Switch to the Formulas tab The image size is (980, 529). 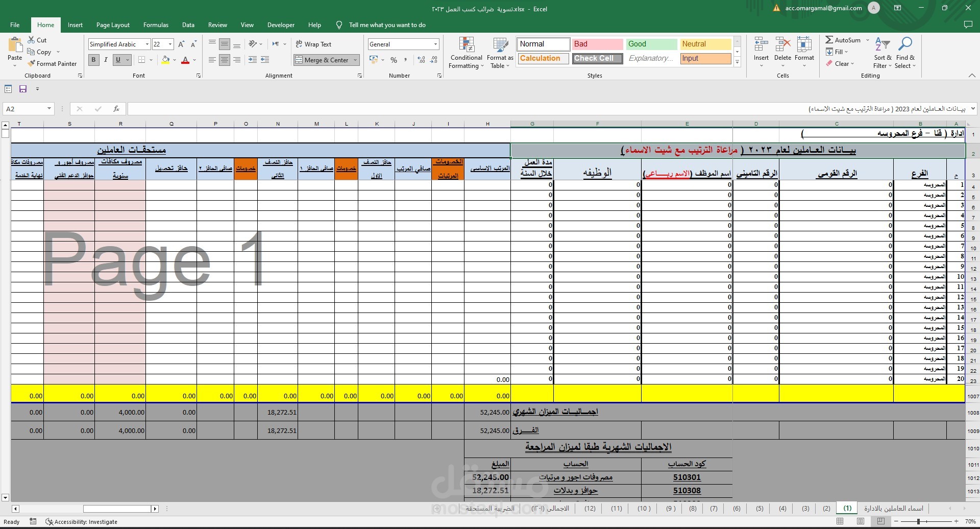pos(156,25)
